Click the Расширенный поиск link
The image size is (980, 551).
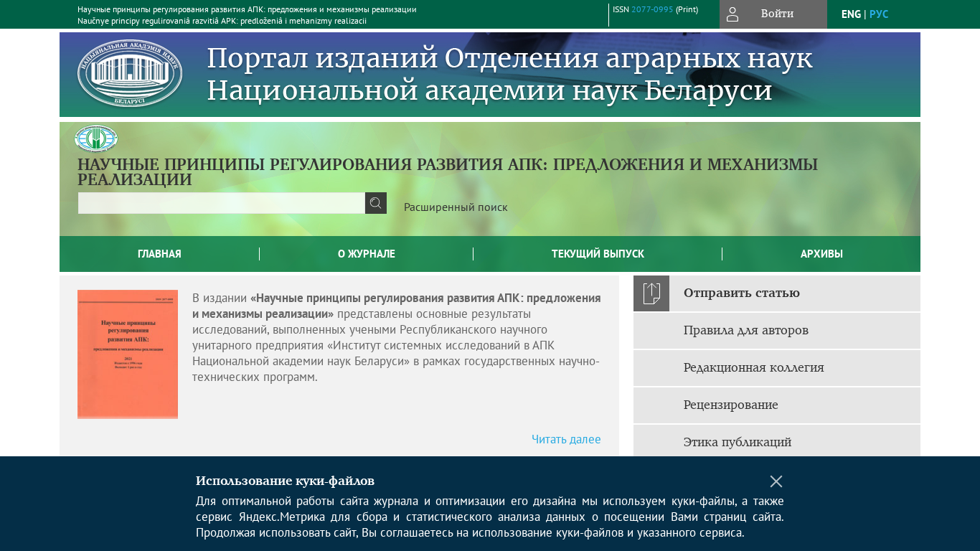tap(456, 207)
